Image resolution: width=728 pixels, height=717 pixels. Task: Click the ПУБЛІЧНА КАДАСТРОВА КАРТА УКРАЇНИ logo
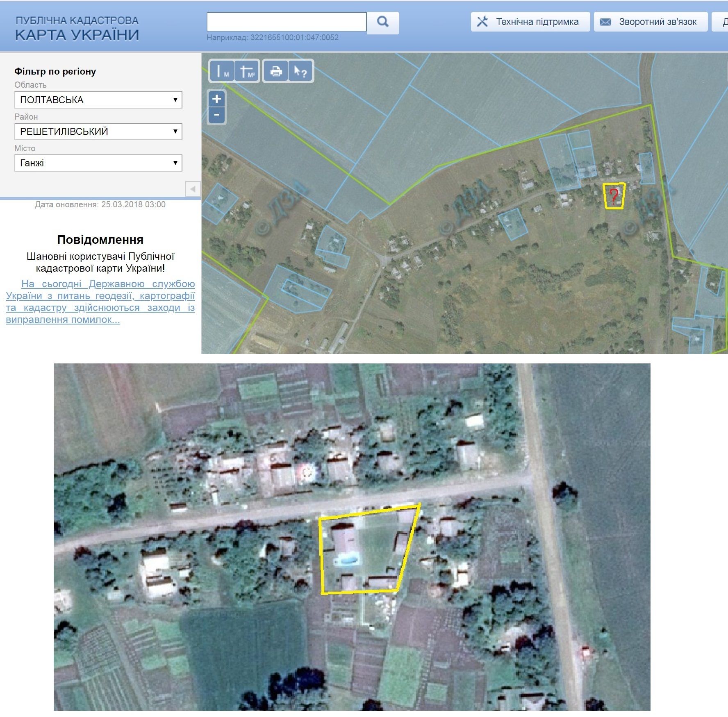pyautogui.click(x=77, y=28)
